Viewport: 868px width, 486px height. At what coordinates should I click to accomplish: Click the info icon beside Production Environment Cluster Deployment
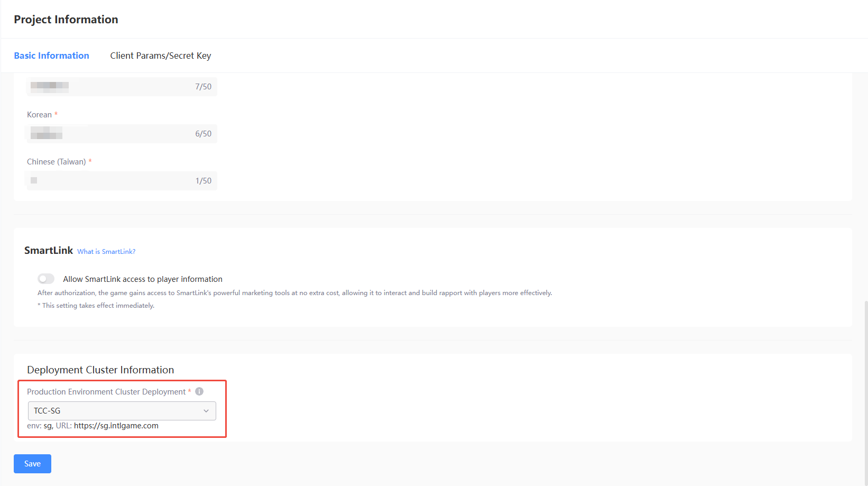pyautogui.click(x=199, y=391)
